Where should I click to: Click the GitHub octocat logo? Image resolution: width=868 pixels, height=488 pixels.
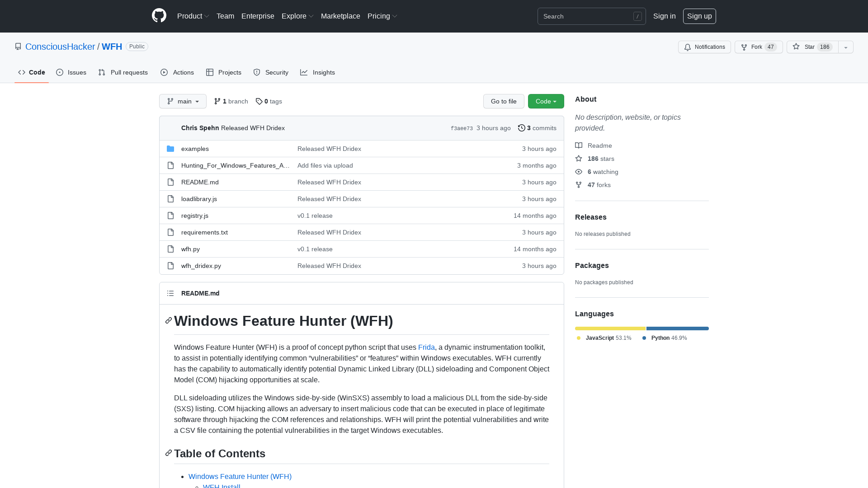159,16
